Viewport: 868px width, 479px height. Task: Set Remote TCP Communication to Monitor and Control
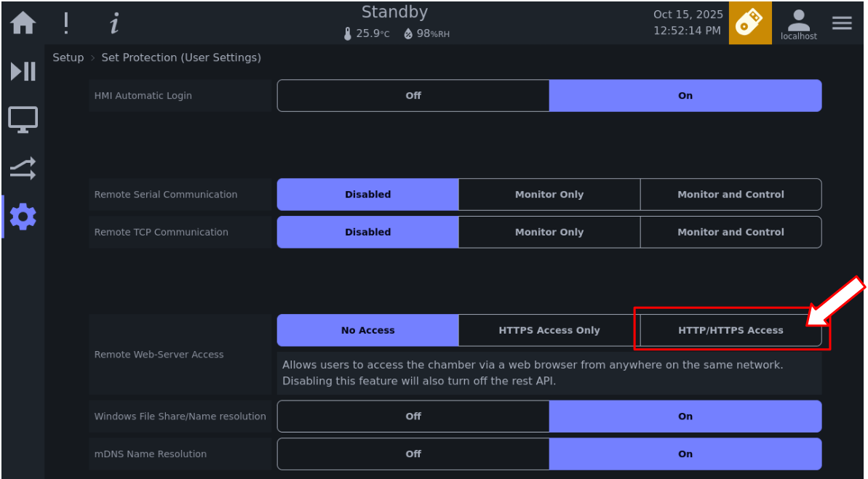[x=730, y=232]
